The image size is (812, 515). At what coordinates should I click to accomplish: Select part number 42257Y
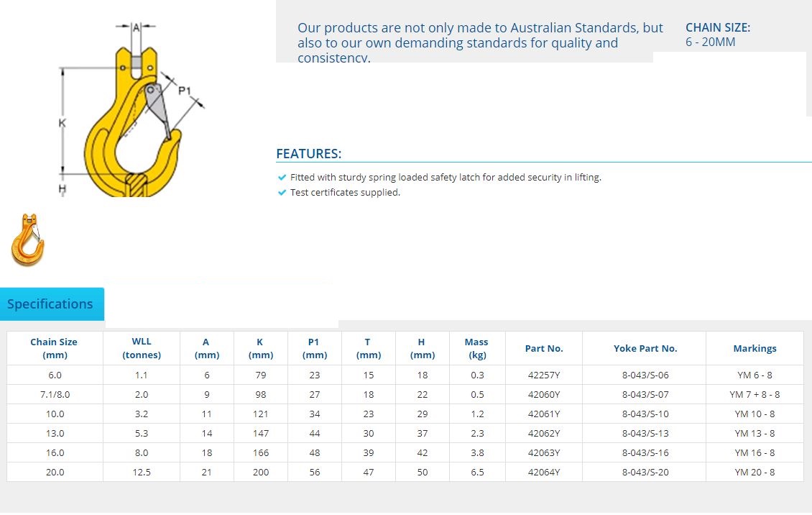(x=544, y=375)
